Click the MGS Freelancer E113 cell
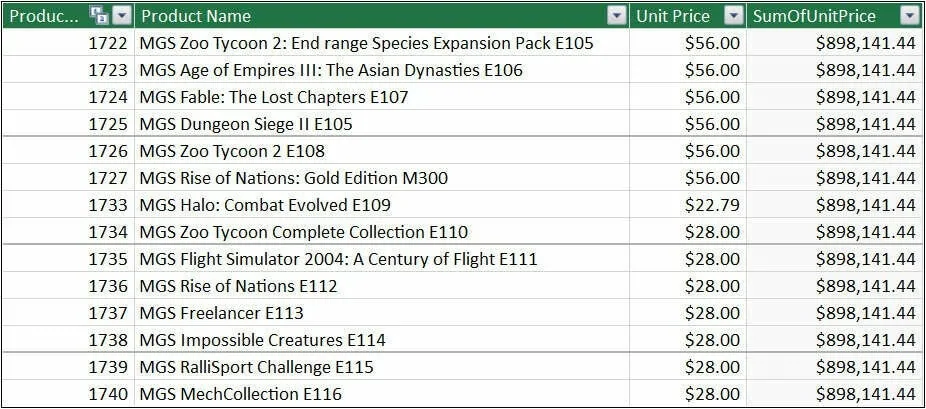This screenshot has height=409, width=926. (221, 313)
